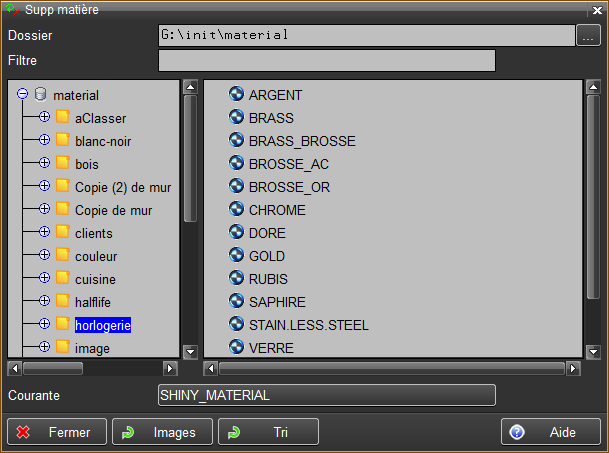609x453 pixels.
Task: Click tree panel scroll down arrow
Action: pos(190,352)
